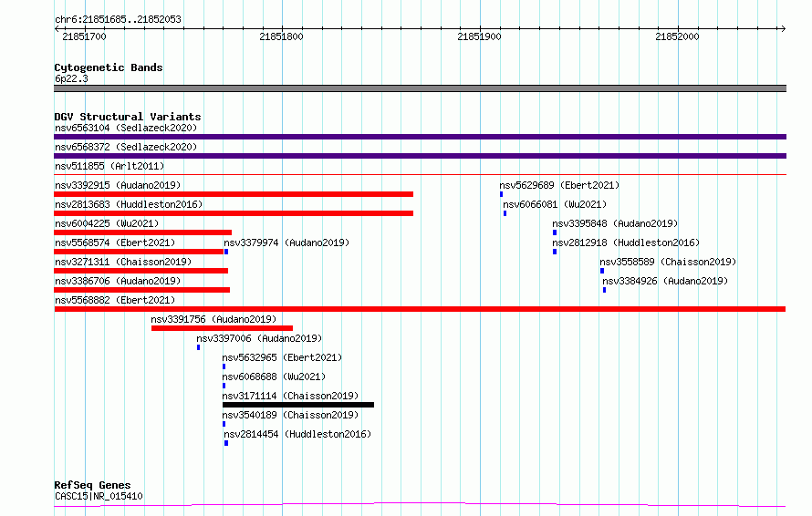Select the nsv5629689 (Ebert2021) label
The image size is (812, 516).
tap(559, 185)
